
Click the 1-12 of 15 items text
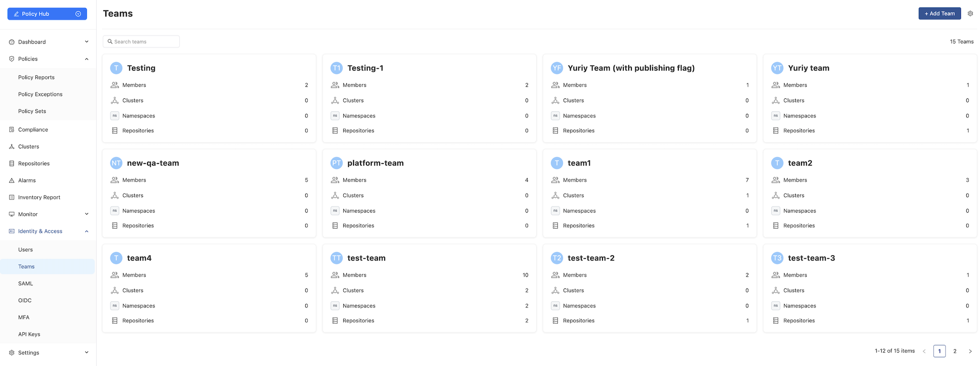point(894,351)
